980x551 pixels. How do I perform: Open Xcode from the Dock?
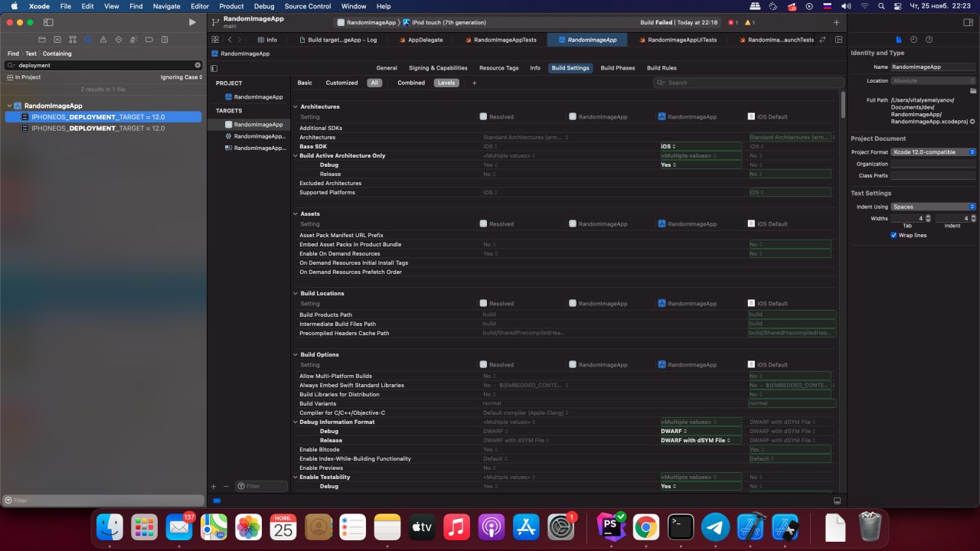click(750, 527)
